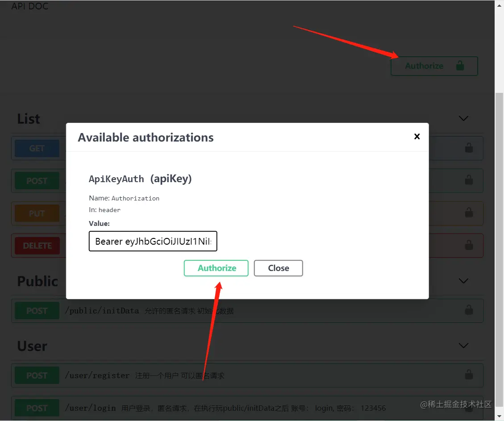The image size is (504, 421).
Task: Open Authorize button at page top right
Action: click(x=434, y=66)
